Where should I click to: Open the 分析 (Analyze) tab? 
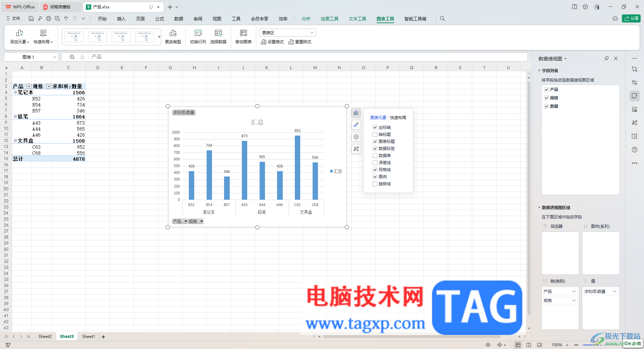(x=306, y=19)
